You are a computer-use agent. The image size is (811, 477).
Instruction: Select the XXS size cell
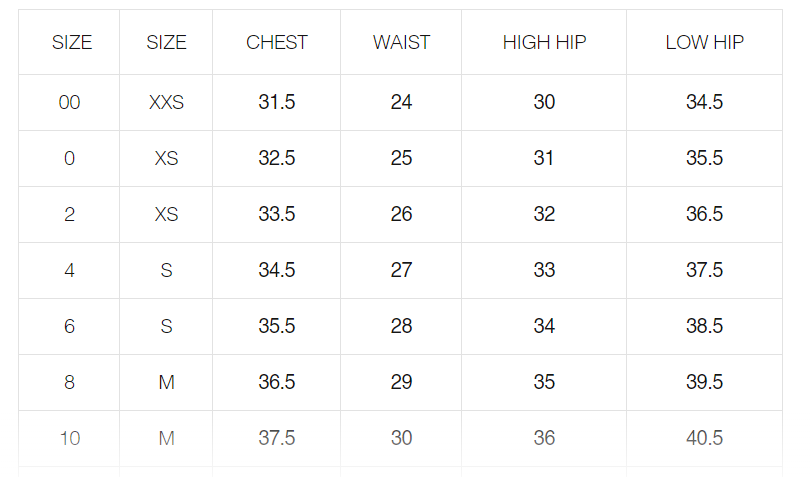[166, 102]
